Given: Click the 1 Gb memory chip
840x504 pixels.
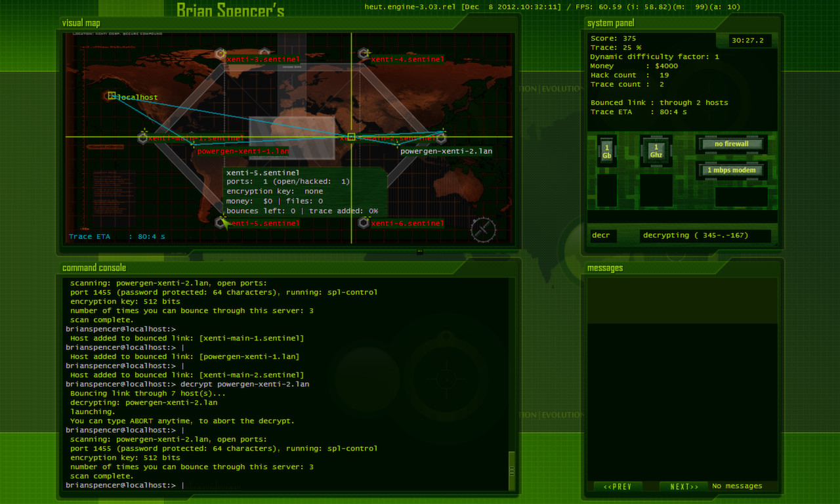Looking at the screenshot, I should (x=606, y=151).
